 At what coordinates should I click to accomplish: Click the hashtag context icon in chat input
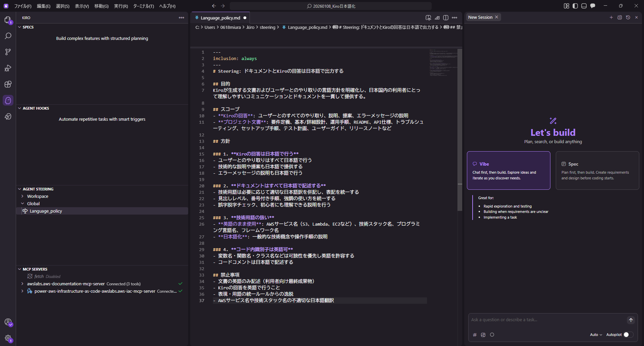coord(475,335)
